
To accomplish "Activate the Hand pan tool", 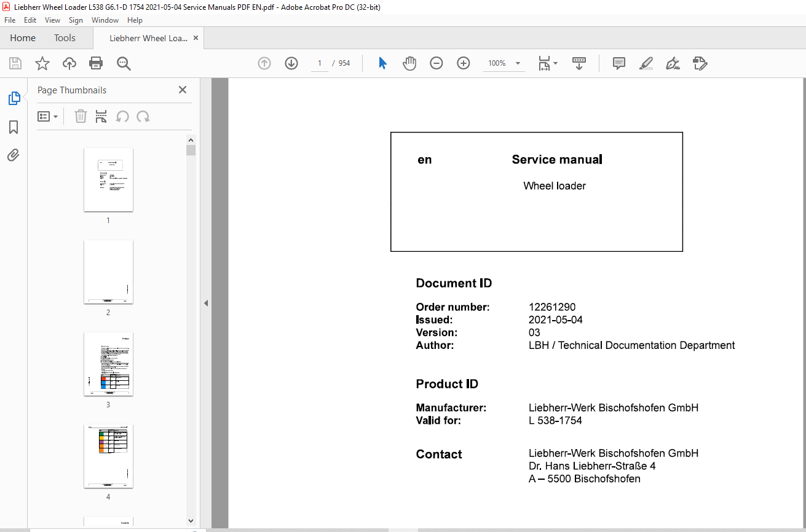I will pyautogui.click(x=409, y=63).
